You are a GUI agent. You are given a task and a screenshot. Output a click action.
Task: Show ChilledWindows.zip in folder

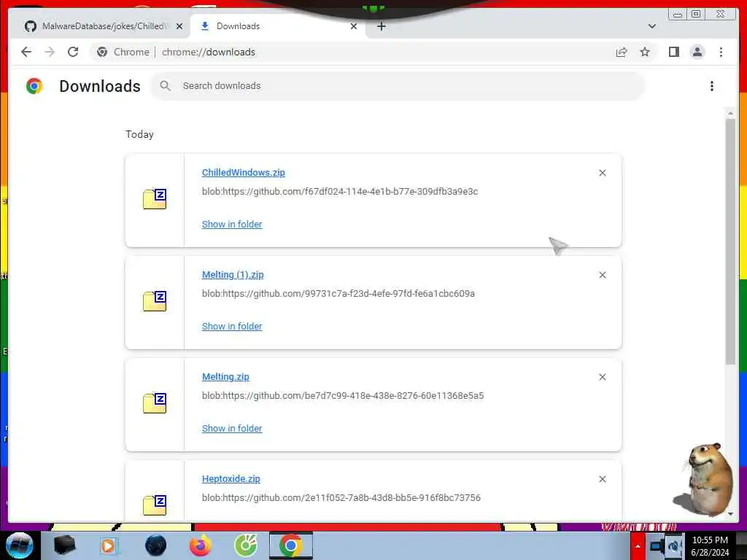tap(232, 225)
